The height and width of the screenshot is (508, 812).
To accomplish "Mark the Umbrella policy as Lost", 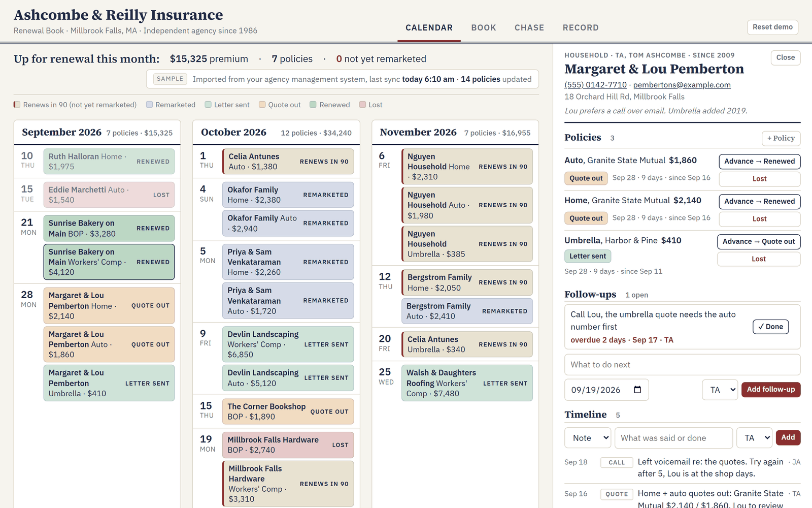I will [759, 259].
